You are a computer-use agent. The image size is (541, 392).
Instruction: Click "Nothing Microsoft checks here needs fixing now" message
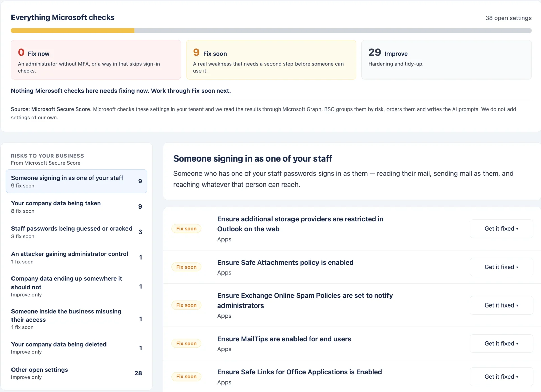[x=121, y=91]
